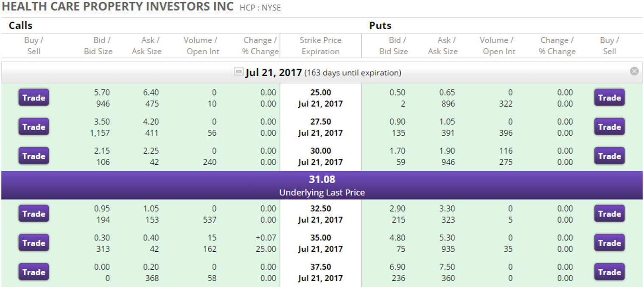The width and height of the screenshot is (644, 287).
Task: Trade the 30.00 strike put
Action: [609, 156]
